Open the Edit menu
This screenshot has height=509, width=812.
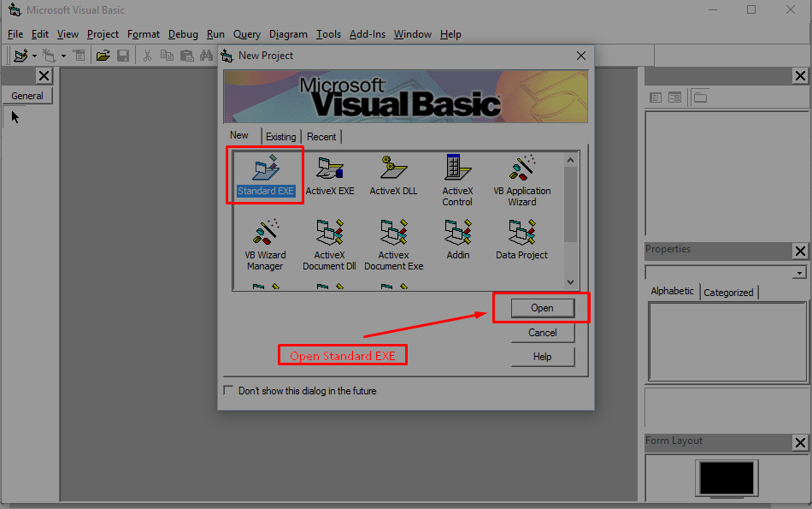coord(40,34)
